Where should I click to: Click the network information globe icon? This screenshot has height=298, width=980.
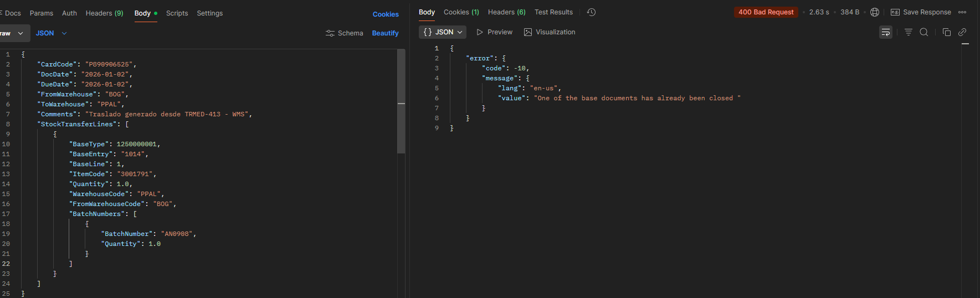click(875, 12)
